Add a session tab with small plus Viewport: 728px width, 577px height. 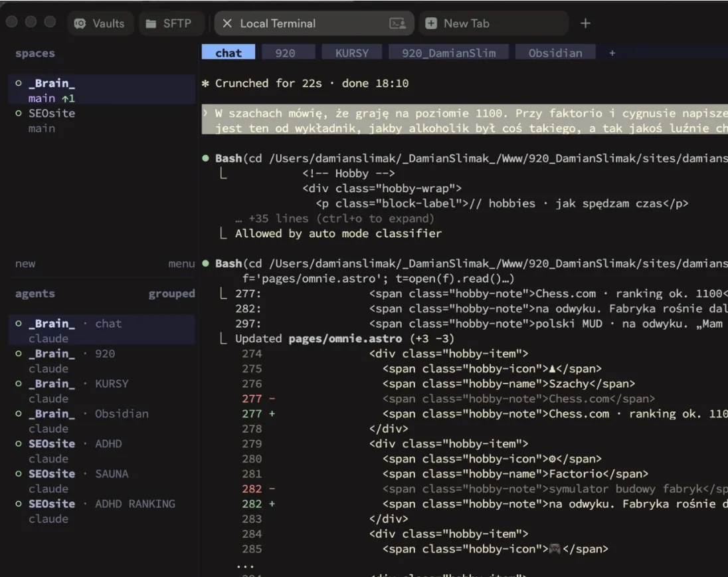click(612, 53)
